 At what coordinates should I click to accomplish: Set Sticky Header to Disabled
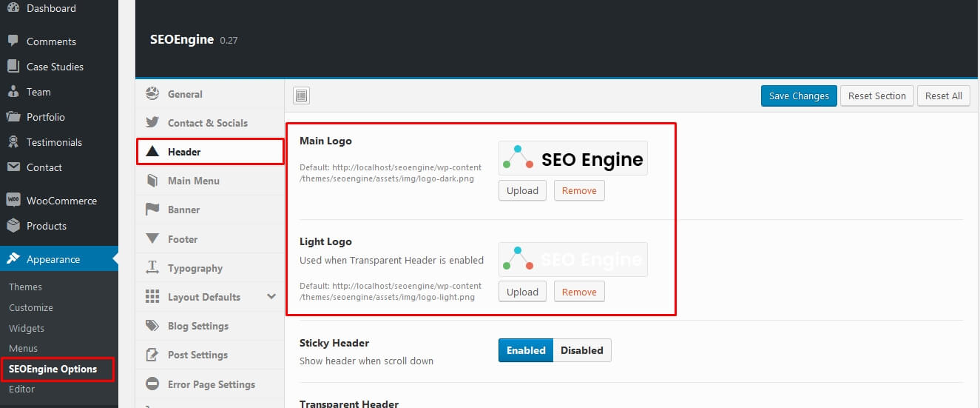pyautogui.click(x=582, y=350)
